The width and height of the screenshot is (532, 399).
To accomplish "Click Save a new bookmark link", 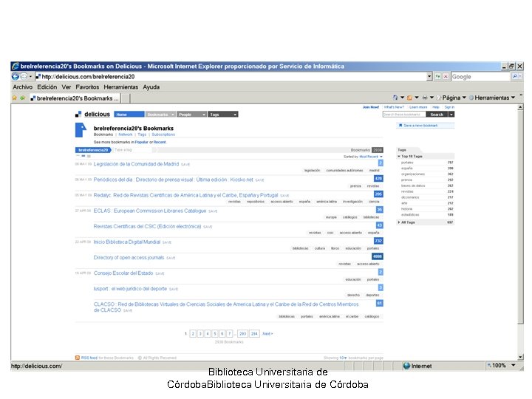I will [420, 126].
